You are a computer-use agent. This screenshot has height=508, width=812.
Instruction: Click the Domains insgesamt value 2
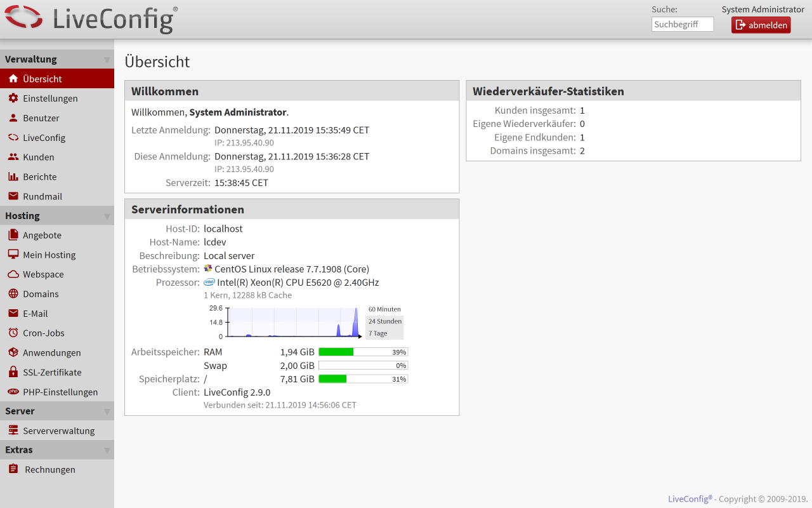[582, 150]
